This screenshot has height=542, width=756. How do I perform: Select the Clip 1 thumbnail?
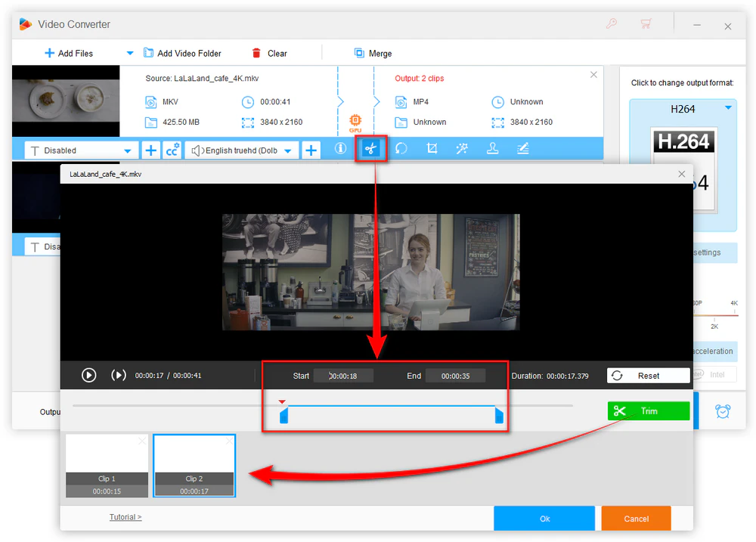(x=107, y=466)
